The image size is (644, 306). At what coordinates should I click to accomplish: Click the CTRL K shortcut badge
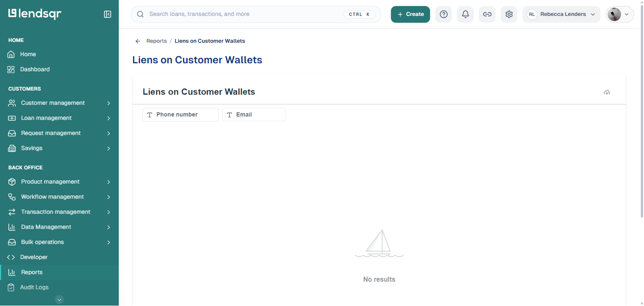tap(359, 14)
